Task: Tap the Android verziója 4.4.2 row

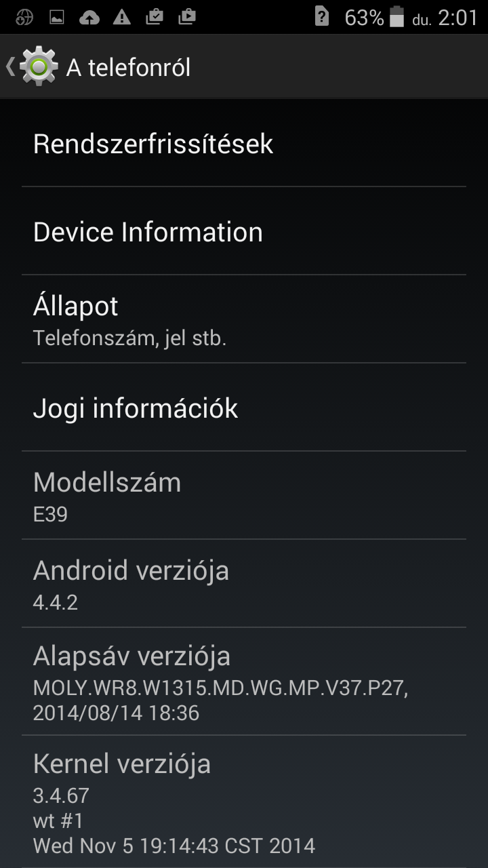Action: (x=244, y=584)
